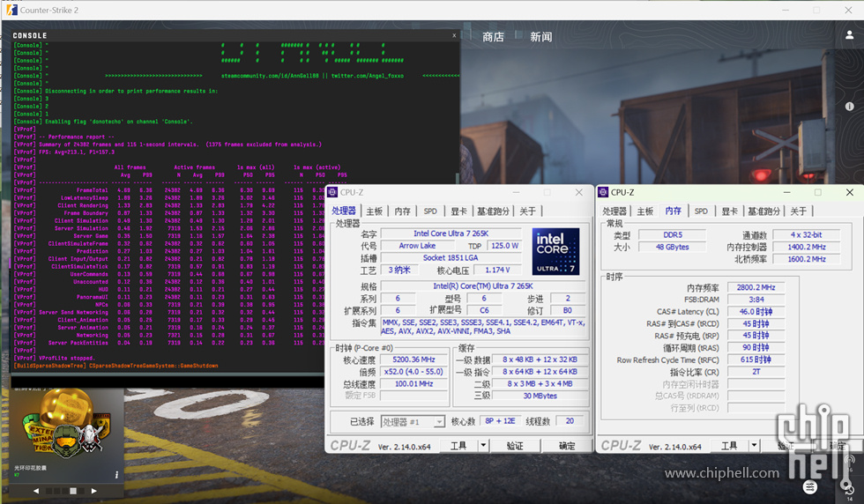Open SPD tab in the right CPU-Z window
This screenshot has height=504, width=864.
click(701, 211)
